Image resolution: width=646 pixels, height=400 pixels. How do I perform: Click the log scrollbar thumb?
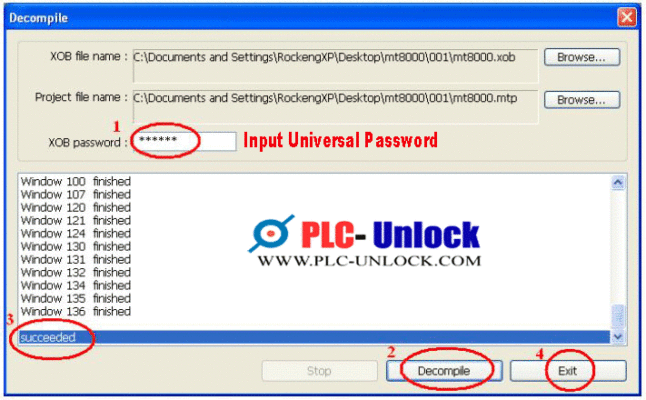point(618,316)
